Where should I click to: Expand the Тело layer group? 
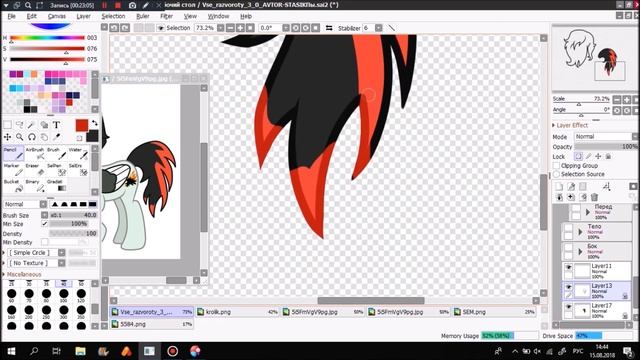580,232
